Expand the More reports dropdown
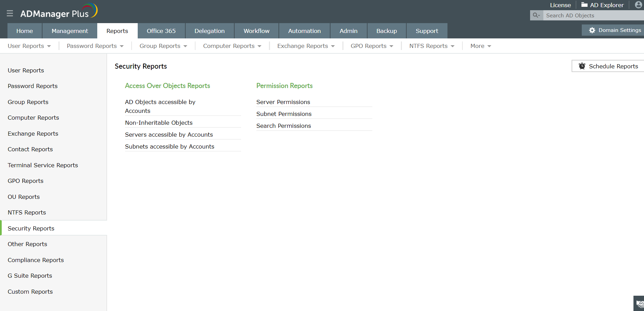Screen dimensions: 644x311 pyautogui.click(x=480, y=46)
